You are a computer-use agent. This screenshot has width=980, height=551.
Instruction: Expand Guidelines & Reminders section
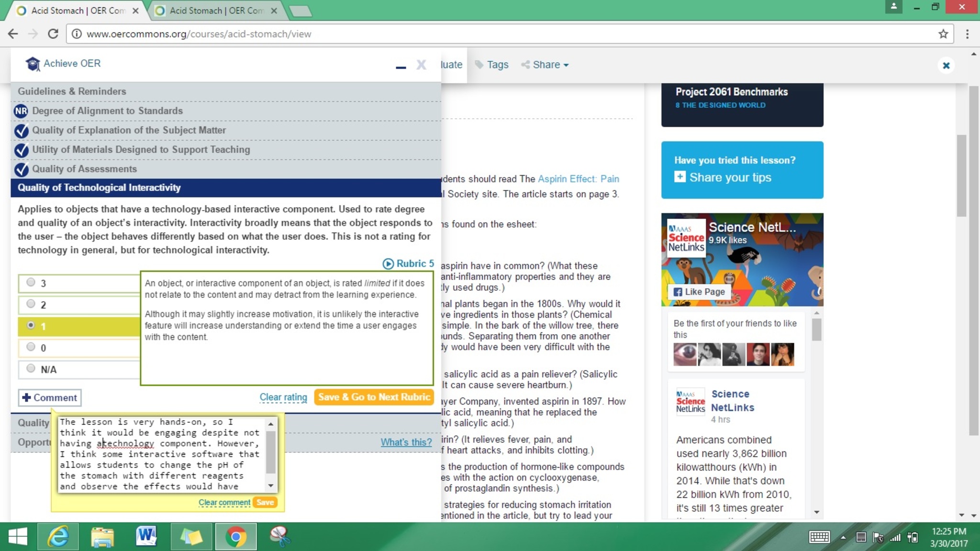pos(72,91)
